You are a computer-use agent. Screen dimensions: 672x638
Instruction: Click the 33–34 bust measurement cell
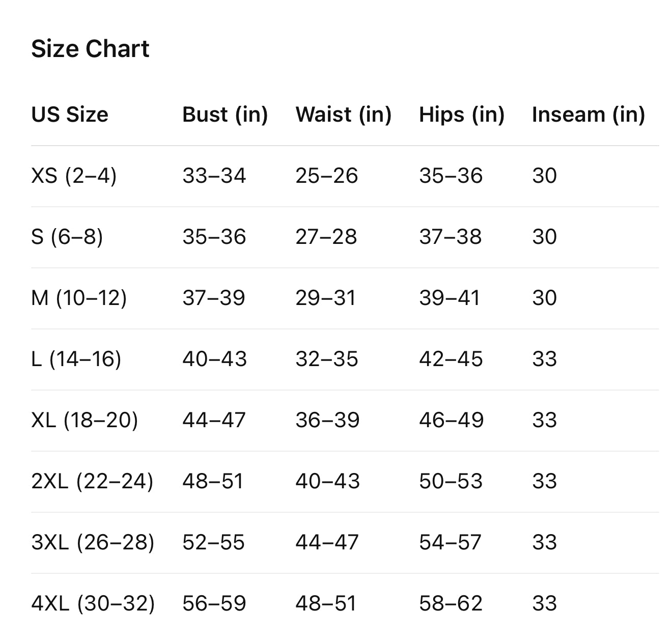[x=214, y=176]
